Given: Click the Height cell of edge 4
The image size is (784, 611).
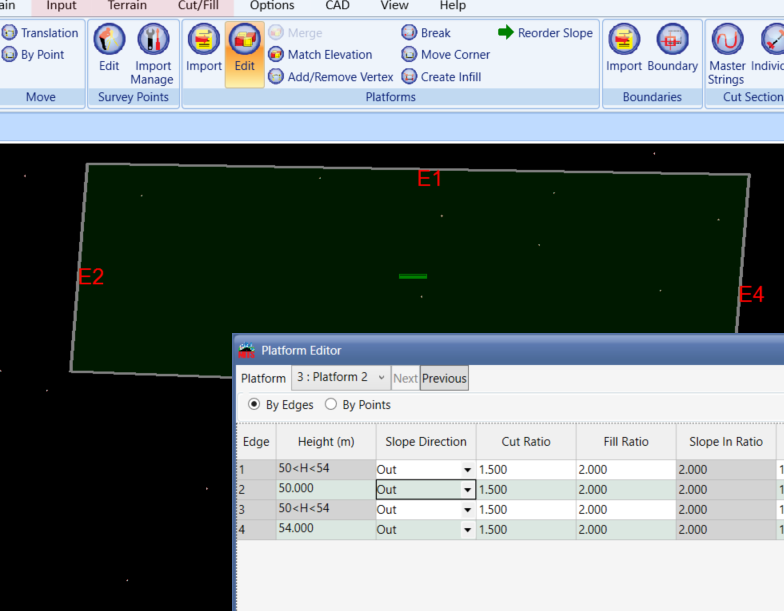Looking at the screenshot, I should tap(326, 529).
